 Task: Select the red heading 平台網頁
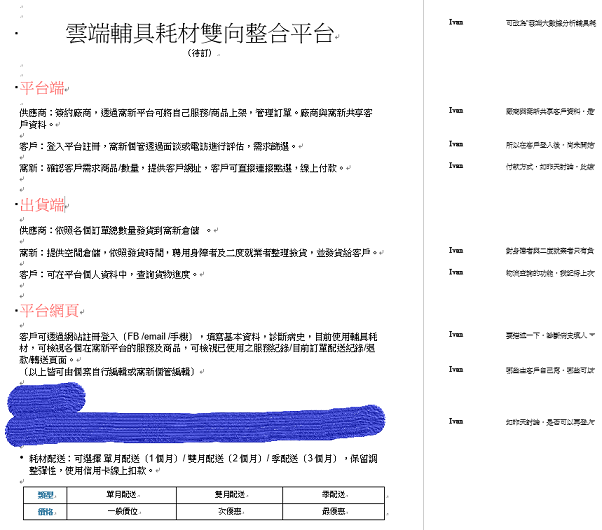click(x=49, y=310)
